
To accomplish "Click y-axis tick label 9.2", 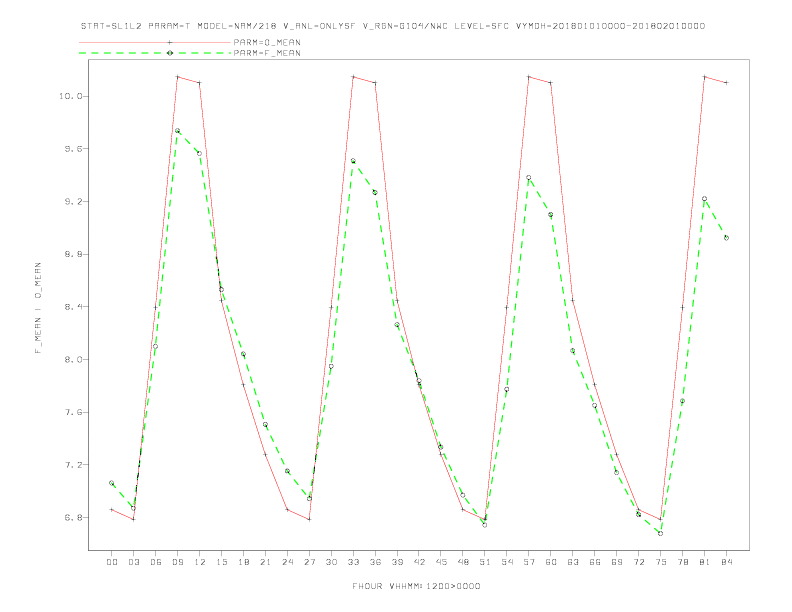I will (73, 201).
